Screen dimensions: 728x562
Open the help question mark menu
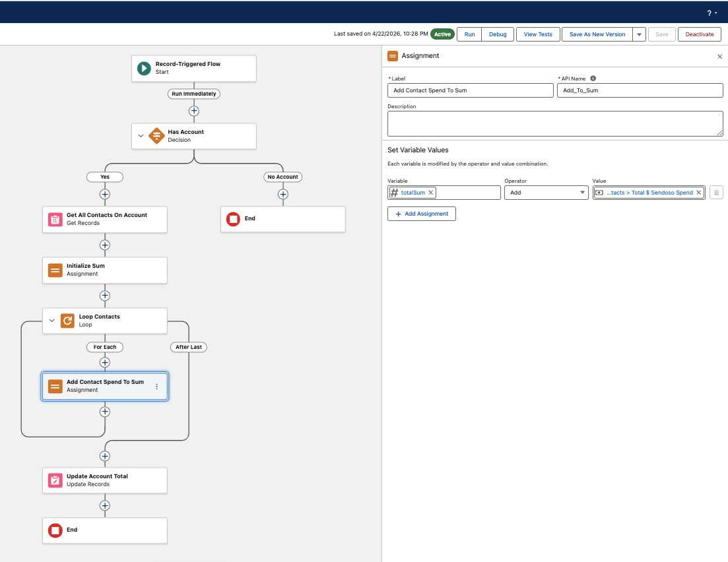711,13
